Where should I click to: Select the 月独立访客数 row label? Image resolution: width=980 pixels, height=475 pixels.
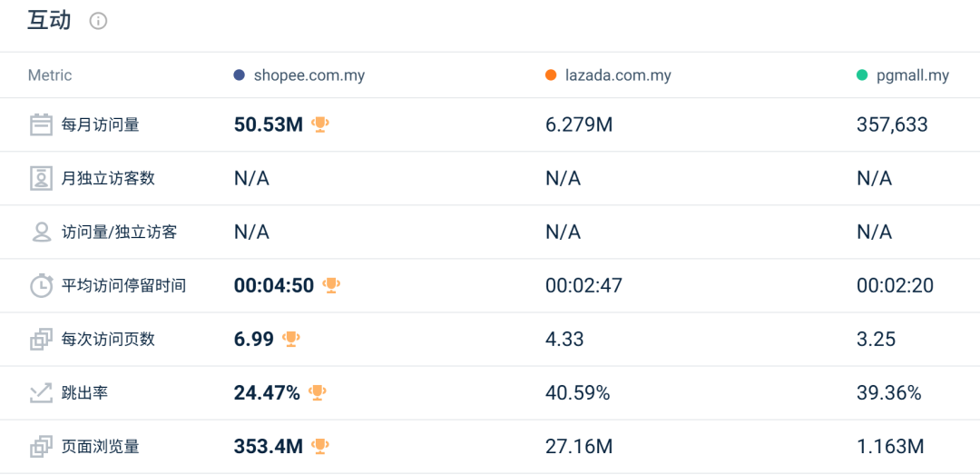pyautogui.click(x=108, y=178)
